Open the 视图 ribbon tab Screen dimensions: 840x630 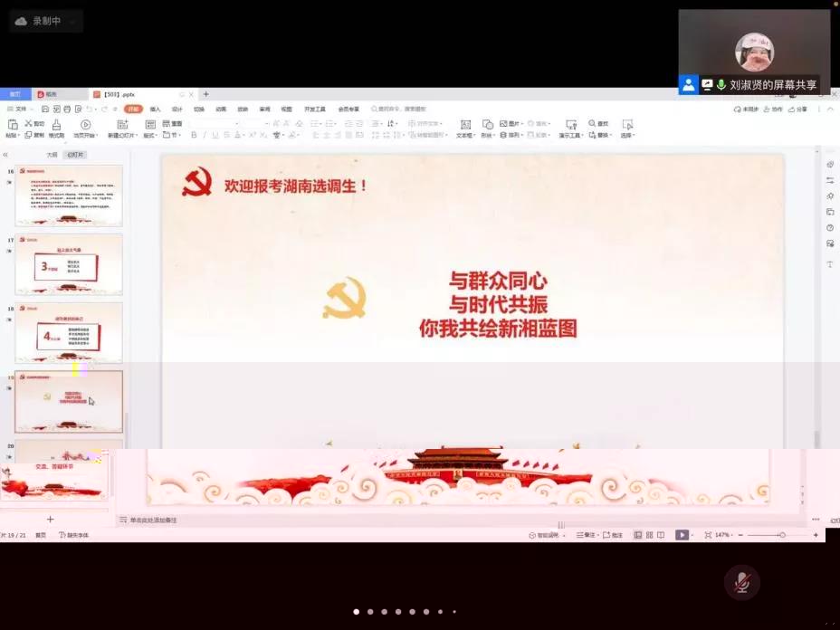click(x=287, y=110)
